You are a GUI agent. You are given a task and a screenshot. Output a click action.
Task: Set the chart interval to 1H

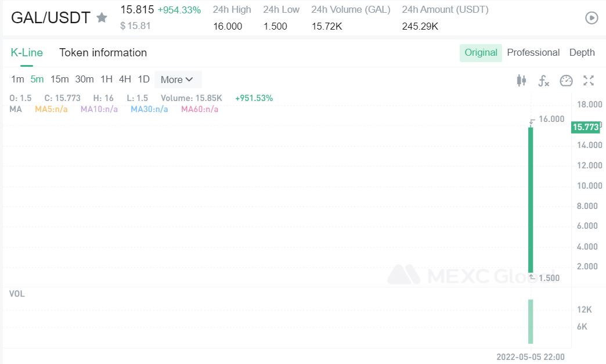(x=106, y=79)
